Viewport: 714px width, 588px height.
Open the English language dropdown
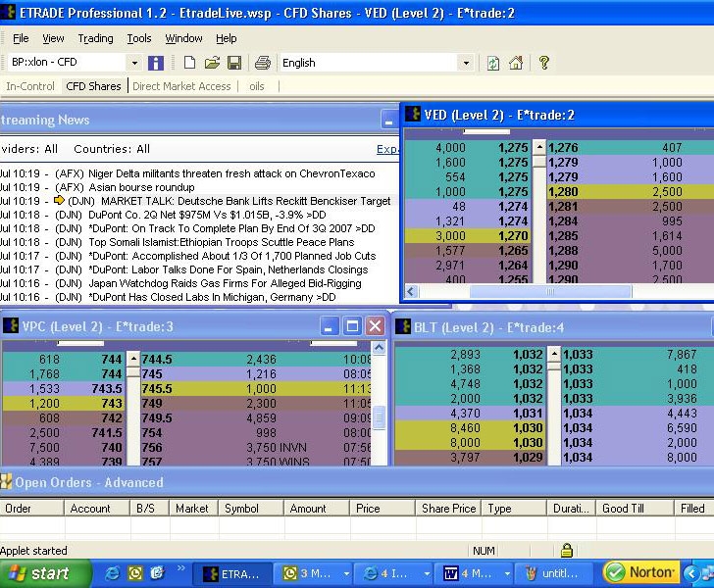pos(466,63)
